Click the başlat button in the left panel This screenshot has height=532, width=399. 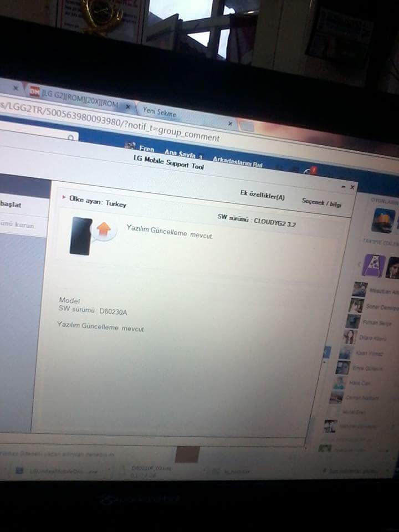(x=11, y=204)
